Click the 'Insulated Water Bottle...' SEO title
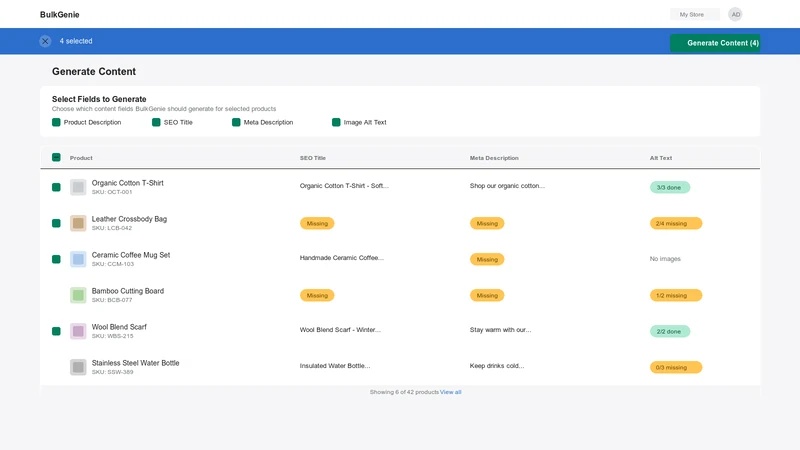Image resolution: width=800 pixels, height=450 pixels. coord(335,366)
